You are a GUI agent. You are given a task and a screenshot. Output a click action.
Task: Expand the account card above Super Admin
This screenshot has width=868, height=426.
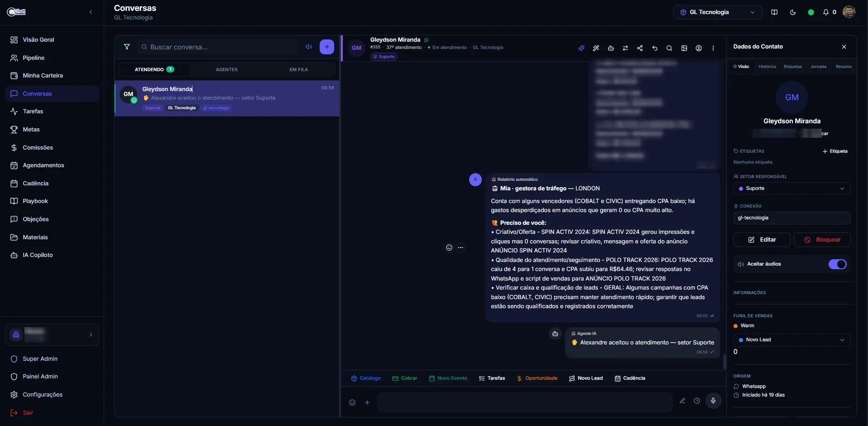52,334
